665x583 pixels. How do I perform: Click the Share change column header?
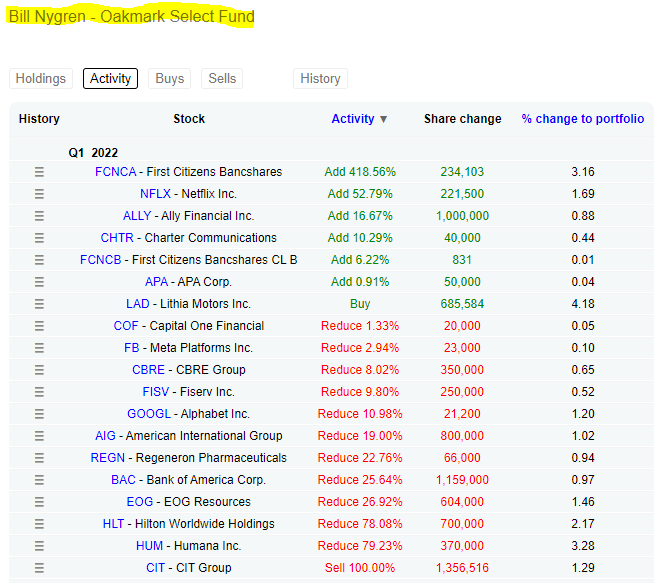[463, 119]
